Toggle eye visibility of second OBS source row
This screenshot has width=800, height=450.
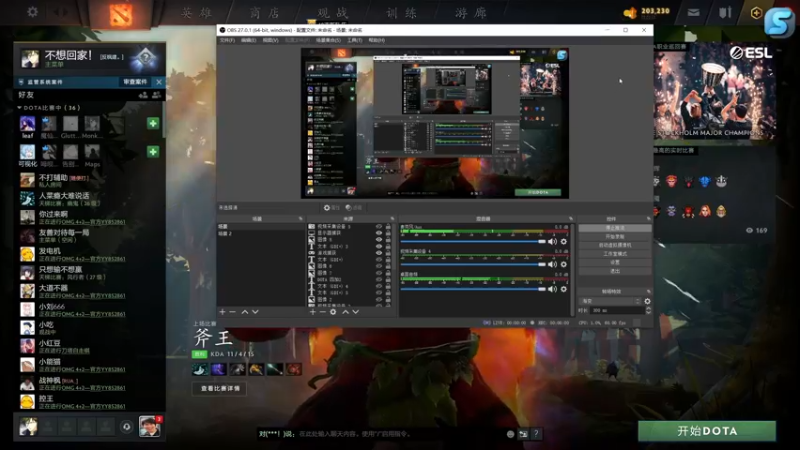[x=379, y=233]
